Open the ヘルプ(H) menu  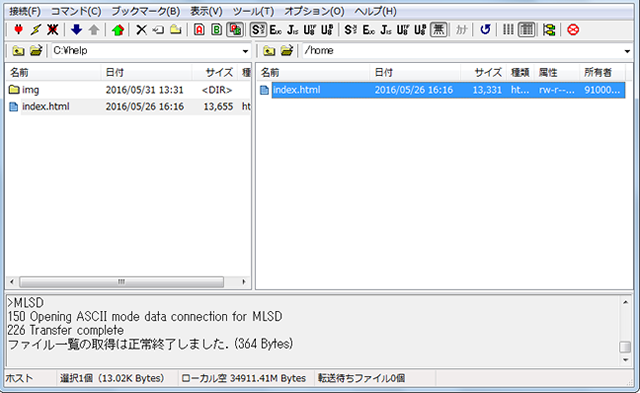(x=376, y=11)
